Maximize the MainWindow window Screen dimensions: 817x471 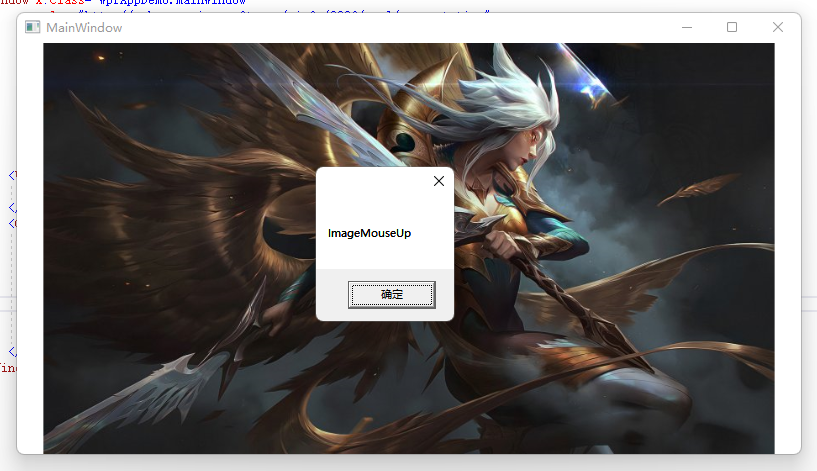tap(732, 27)
